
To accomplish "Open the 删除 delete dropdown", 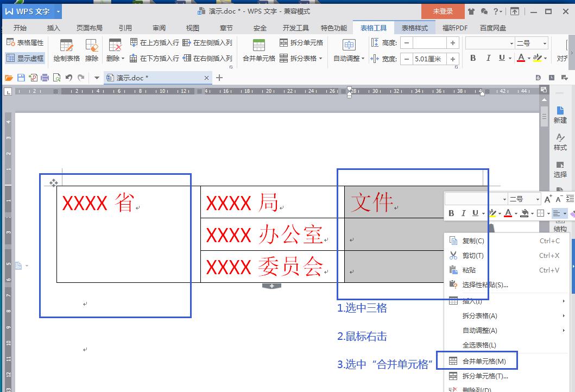I will coord(115,50).
